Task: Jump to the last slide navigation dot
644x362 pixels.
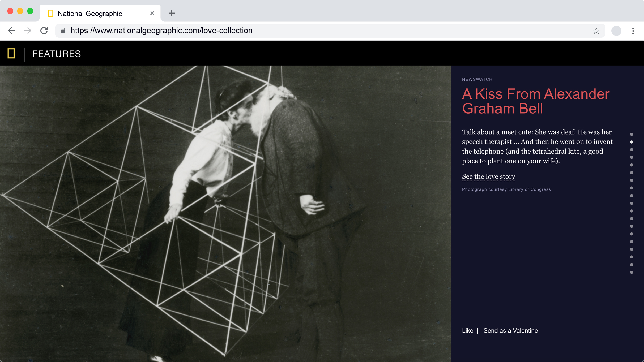Action: click(x=632, y=272)
